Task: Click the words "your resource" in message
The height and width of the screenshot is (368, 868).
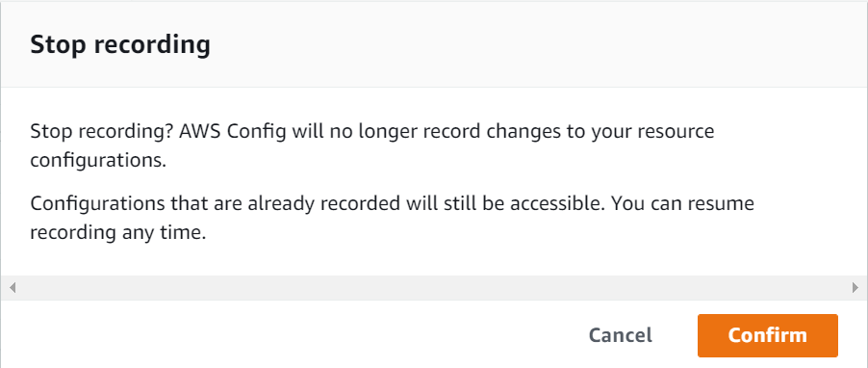Action: coord(656,132)
